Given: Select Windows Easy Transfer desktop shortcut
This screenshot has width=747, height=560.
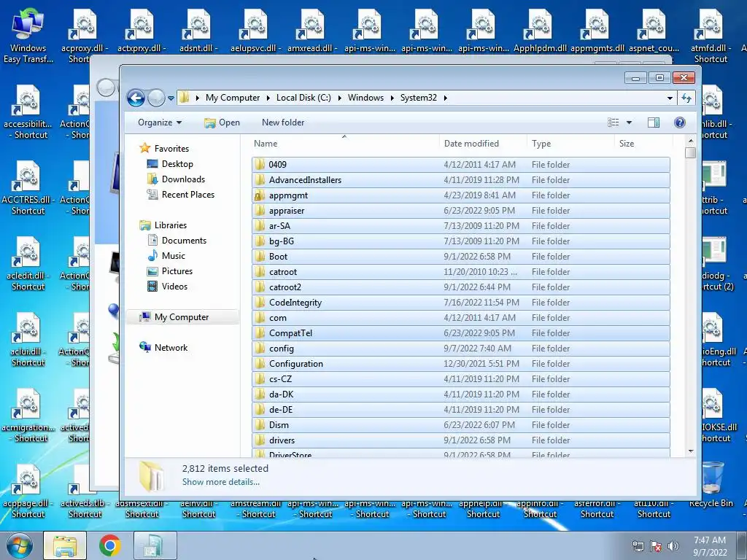Looking at the screenshot, I should pos(28,36).
